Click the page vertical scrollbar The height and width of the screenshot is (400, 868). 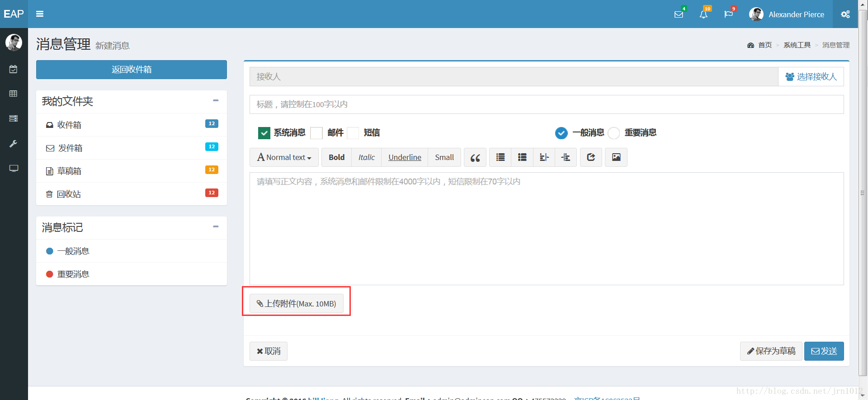[x=863, y=193]
